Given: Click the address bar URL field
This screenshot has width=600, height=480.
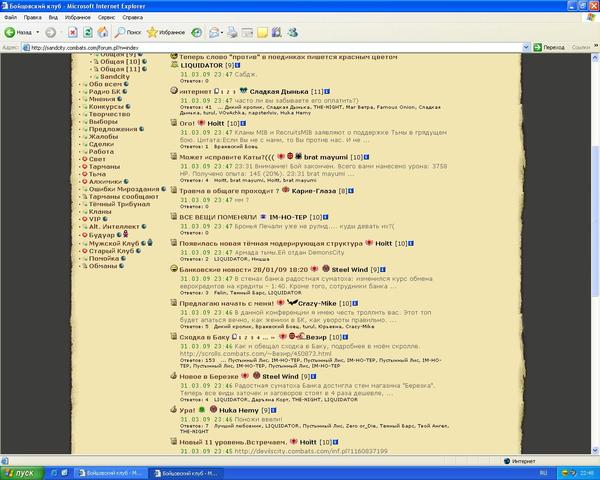Looking at the screenshot, I should (x=272, y=47).
